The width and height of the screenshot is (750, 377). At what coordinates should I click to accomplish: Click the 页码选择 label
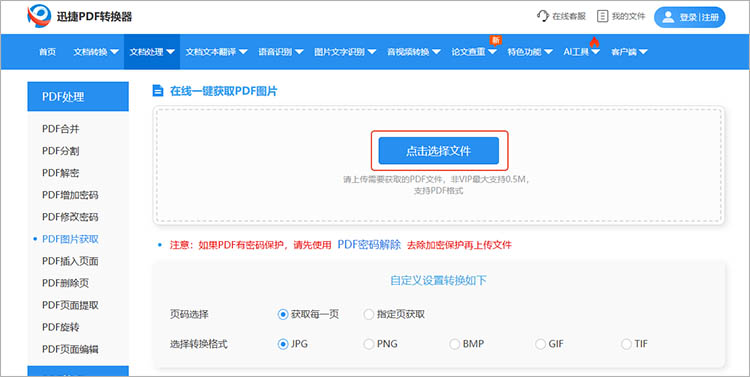(189, 314)
